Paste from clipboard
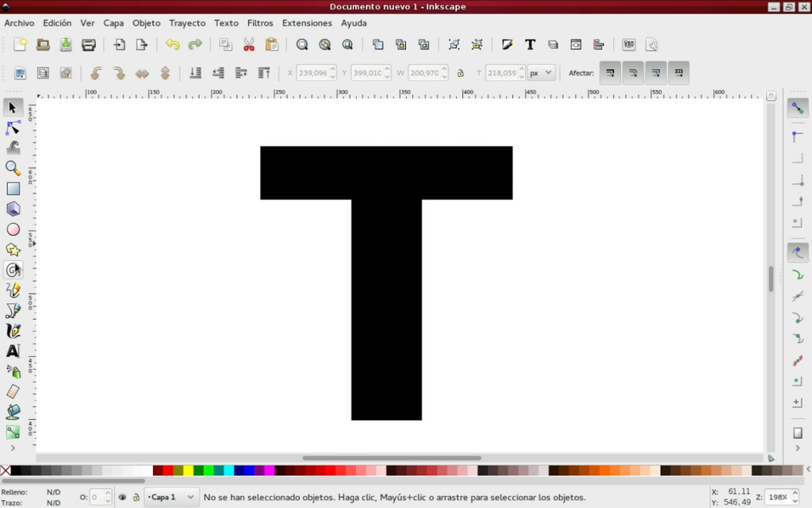This screenshot has height=508, width=812. [272, 44]
